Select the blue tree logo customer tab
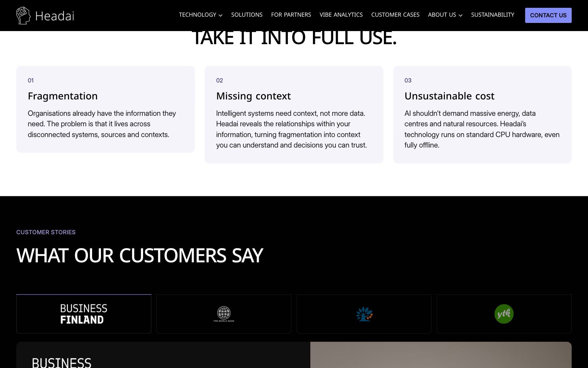The width and height of the screenshot is (588, 368). pyautogui.click(x=364, y=314)
